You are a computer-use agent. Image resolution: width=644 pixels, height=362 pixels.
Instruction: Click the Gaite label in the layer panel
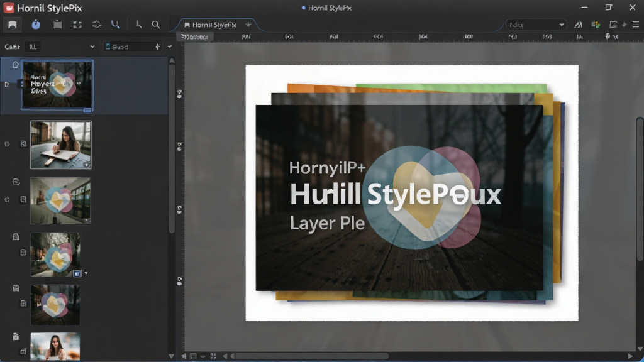click(x=12, y=47)
